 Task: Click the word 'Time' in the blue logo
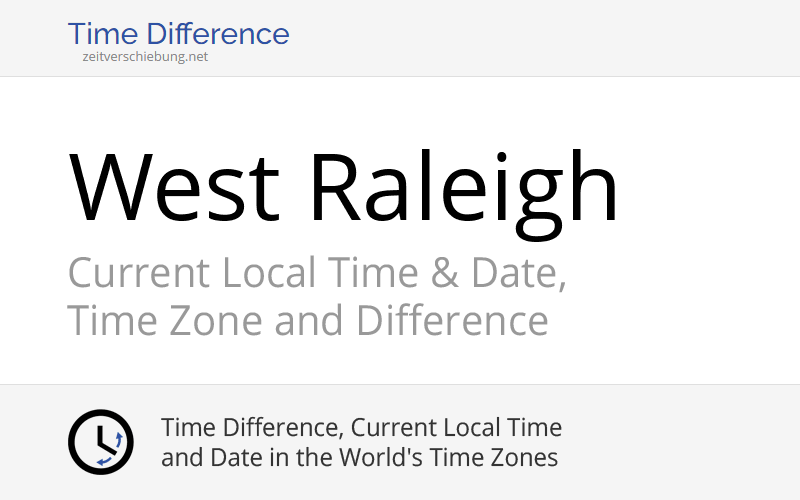[x=103, y=34]
